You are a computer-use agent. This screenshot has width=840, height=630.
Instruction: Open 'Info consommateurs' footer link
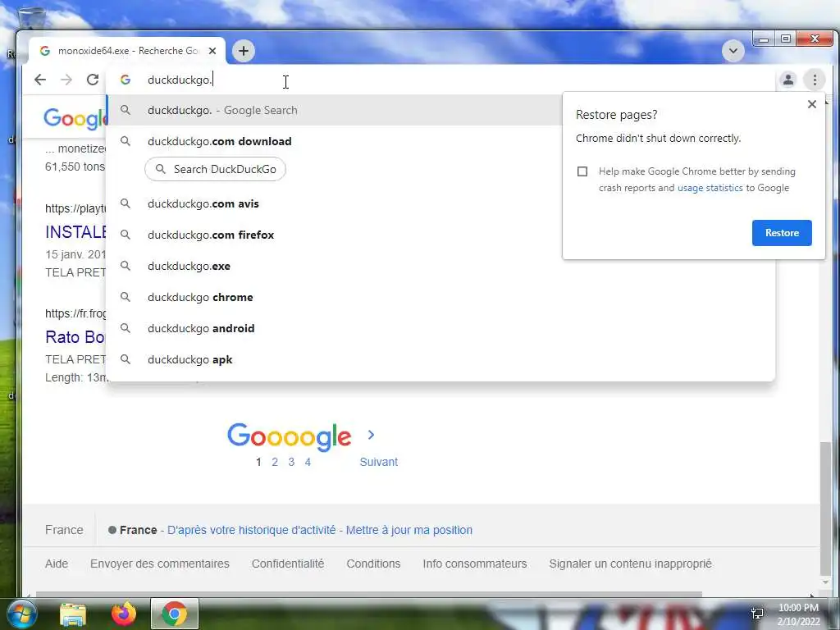[475, 564]
